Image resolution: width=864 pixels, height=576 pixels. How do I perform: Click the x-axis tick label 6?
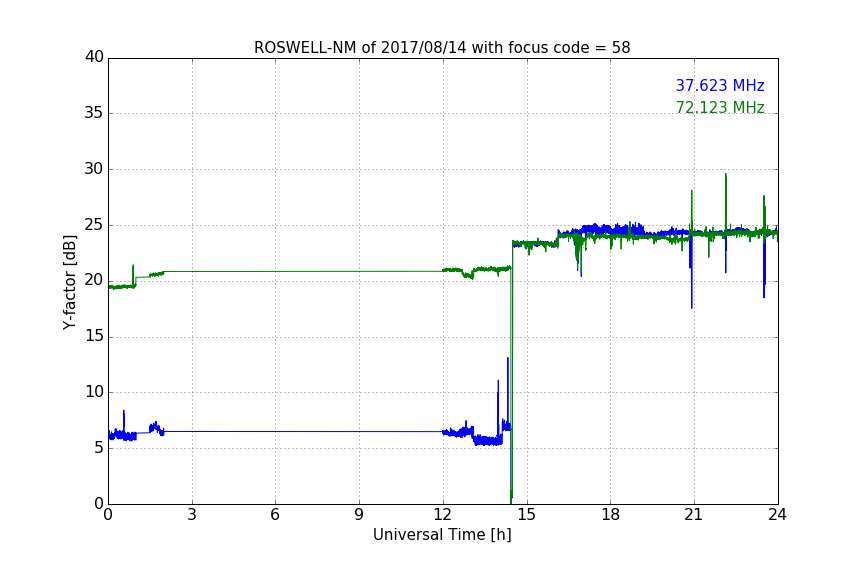[276, 515]
